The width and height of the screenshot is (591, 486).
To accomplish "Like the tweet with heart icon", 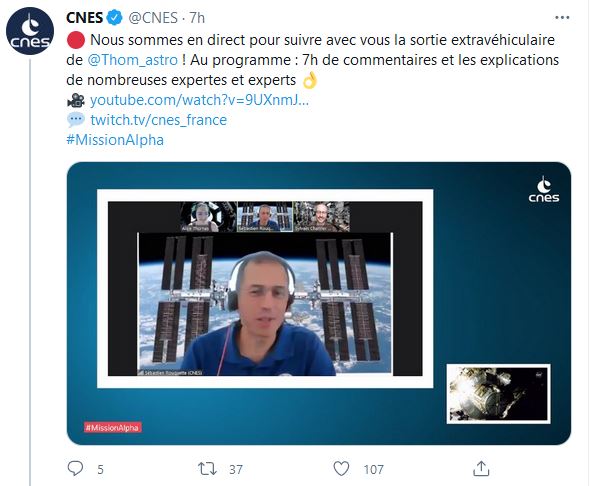I will [x=341, y=469].
